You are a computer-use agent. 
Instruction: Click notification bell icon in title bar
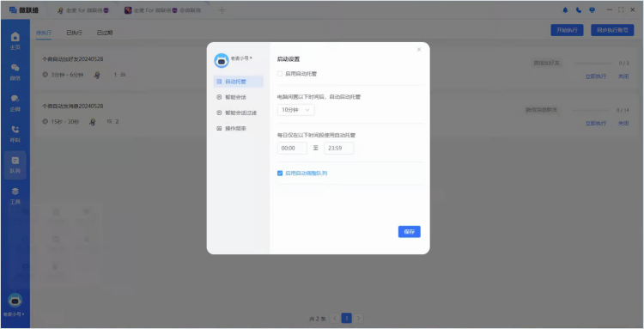(565, 10)
